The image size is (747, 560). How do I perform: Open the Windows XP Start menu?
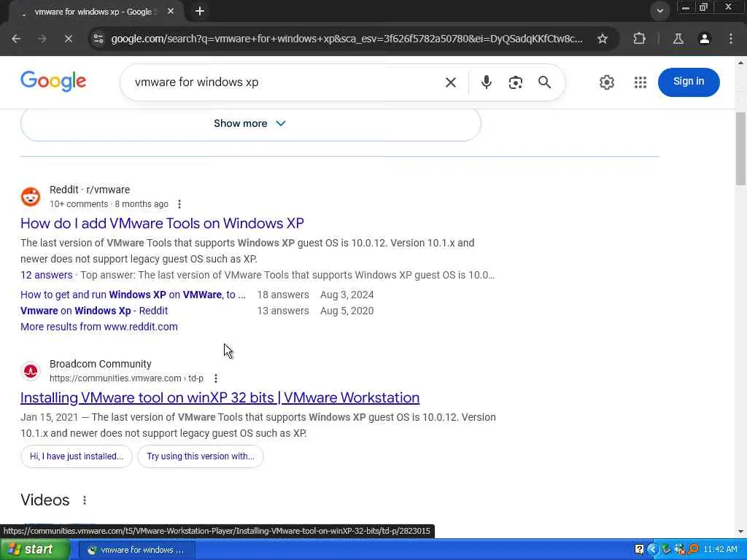[x=34, y=550]
